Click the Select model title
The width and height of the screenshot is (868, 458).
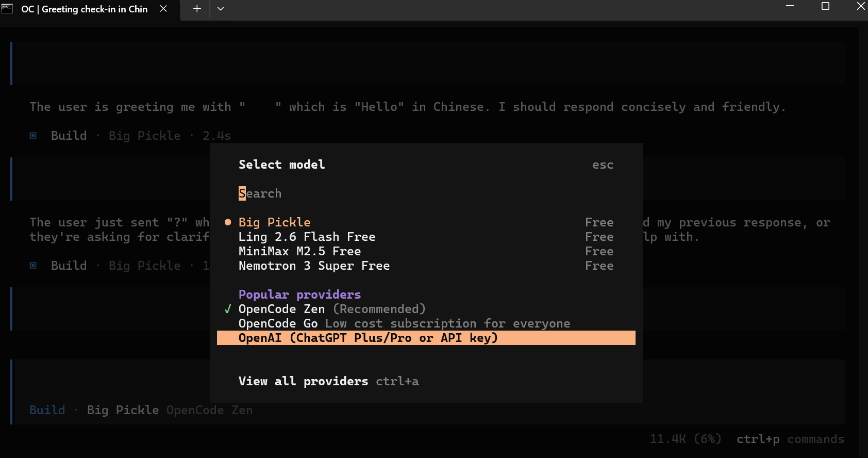pos(281,165)
